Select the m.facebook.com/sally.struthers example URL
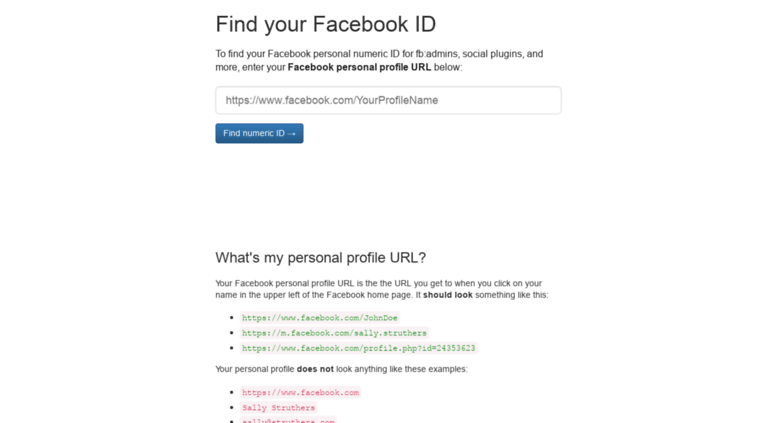 pyautogui.click(x=334, y=333)
